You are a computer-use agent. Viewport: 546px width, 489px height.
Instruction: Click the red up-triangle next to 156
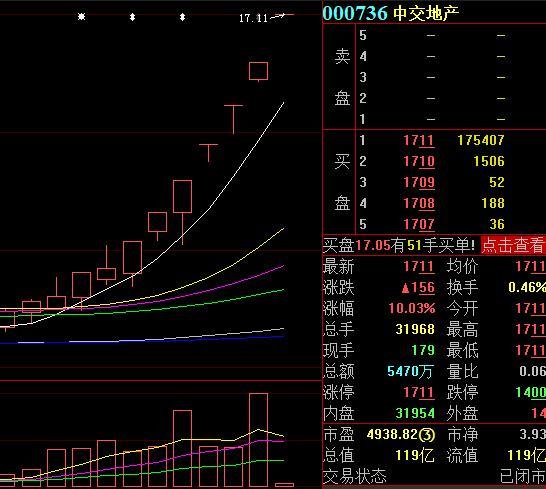tap(405, 288)
